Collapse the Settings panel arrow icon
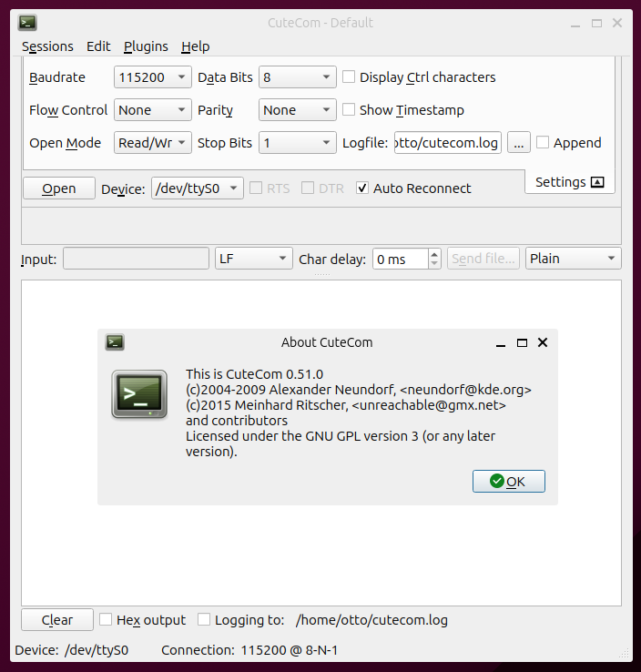Viewport: 641px width, 672px height. 597,182
